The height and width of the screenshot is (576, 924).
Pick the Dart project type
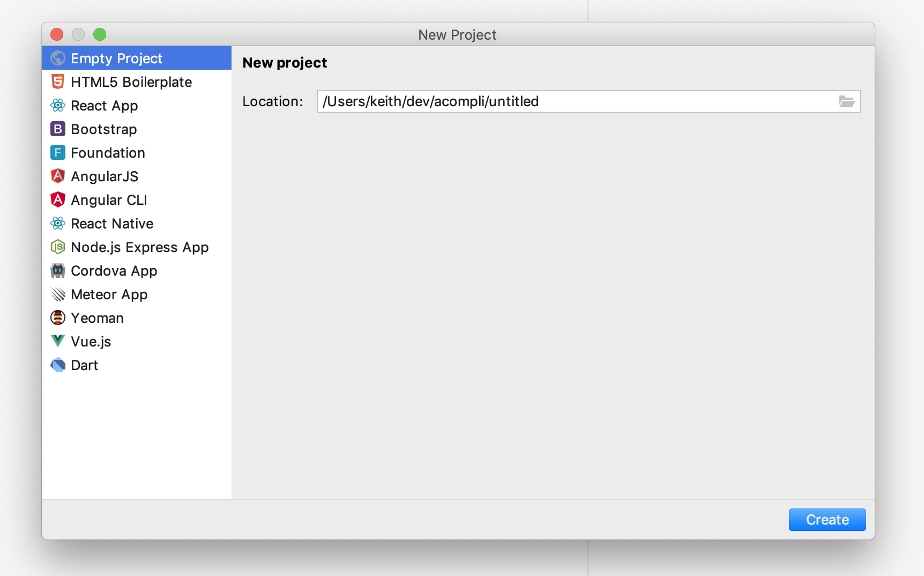pos(84,365)
